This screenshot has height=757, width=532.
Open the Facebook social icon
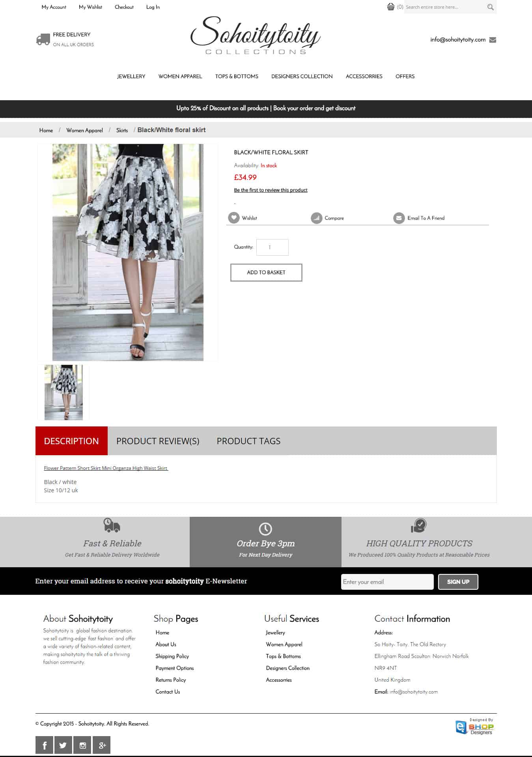[x=44, y=745]
